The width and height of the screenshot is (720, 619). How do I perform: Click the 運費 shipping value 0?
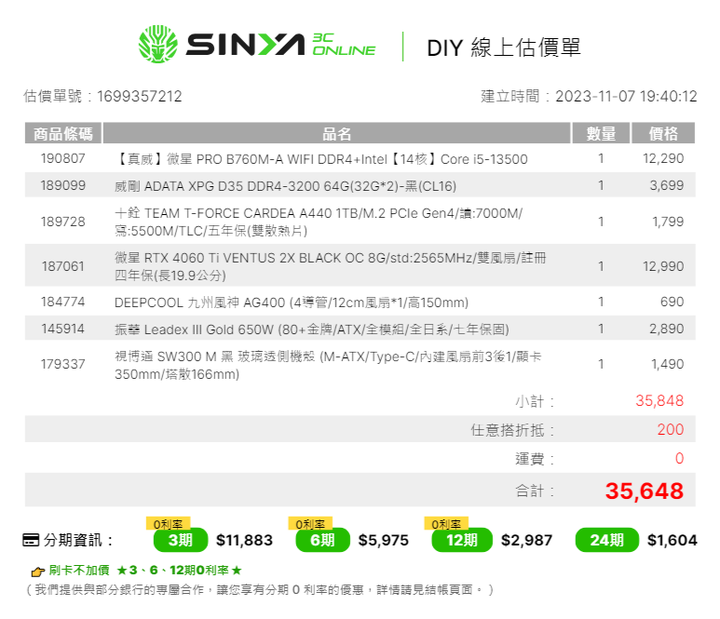pos(680,458)
